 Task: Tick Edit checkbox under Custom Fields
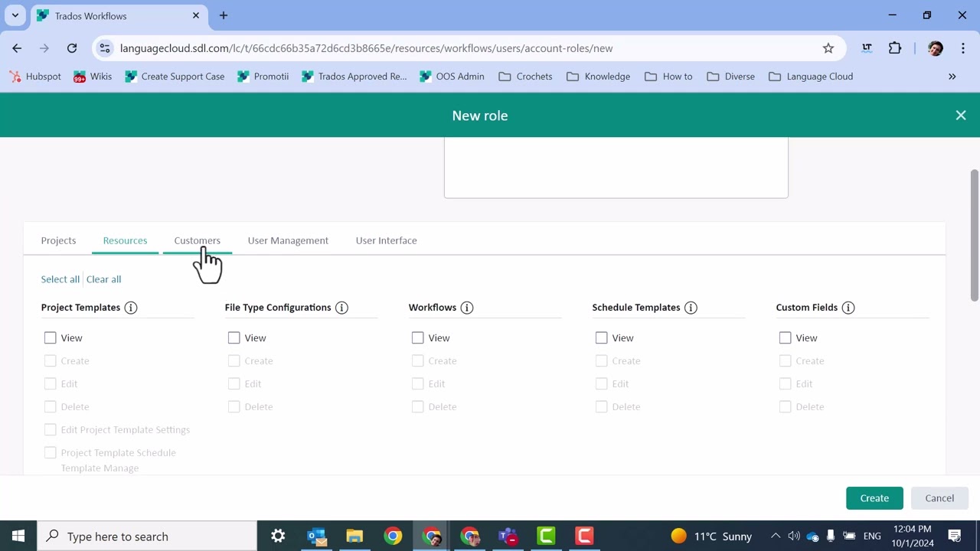pyautogui.click(x=786, y=383)
